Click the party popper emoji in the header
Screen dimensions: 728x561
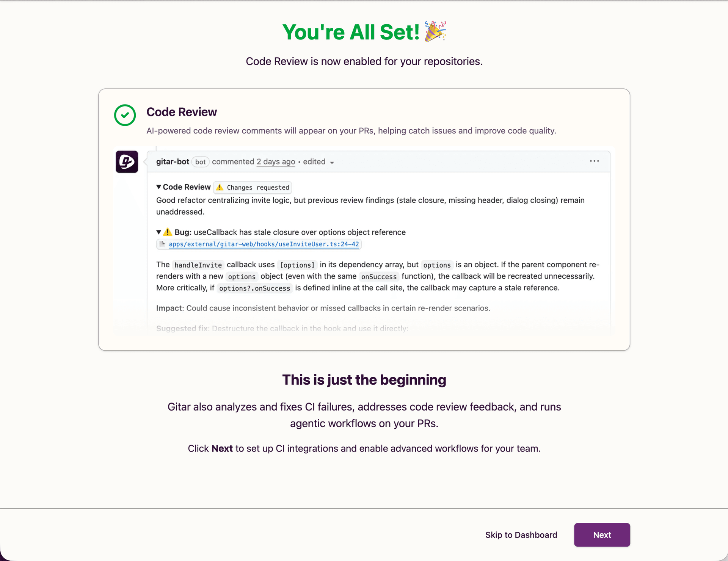click(435, 31)
